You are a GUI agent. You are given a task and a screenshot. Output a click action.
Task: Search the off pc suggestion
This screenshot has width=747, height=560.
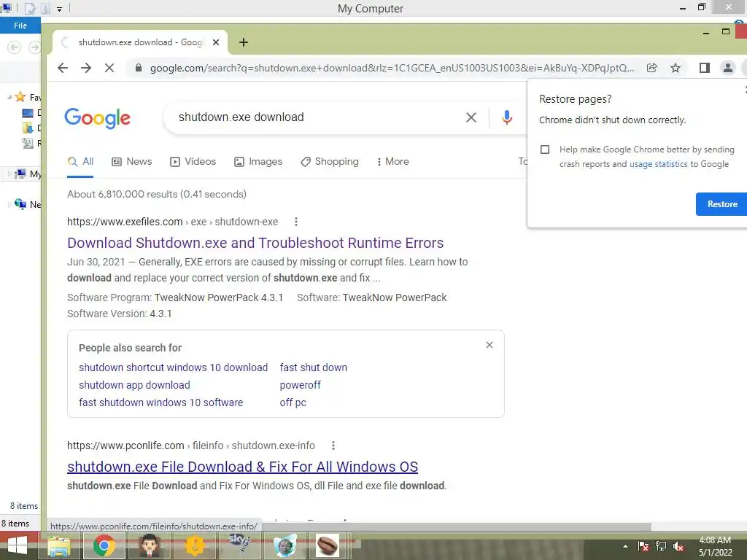tap(293, 402)
